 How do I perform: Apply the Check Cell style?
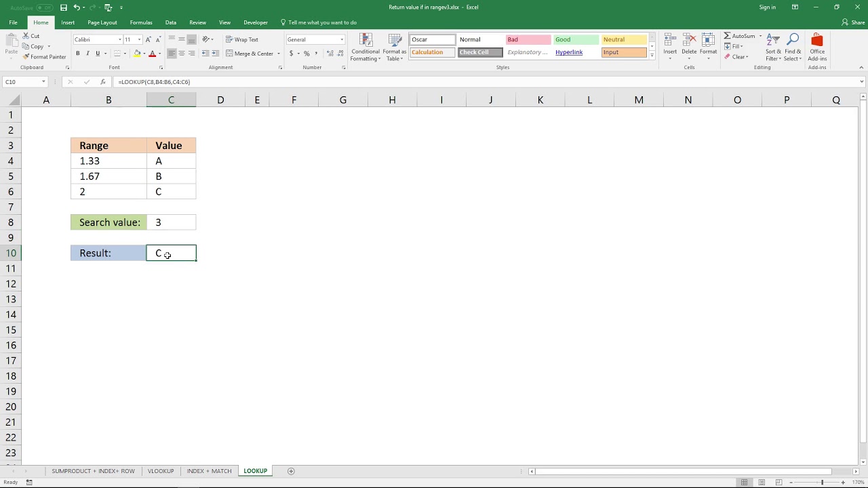coord(480,52)
